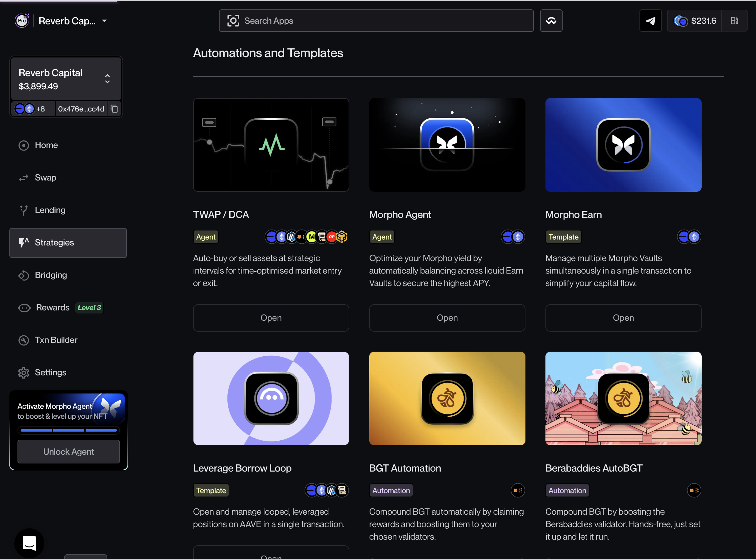
Task: Open the chat support bubble icon
Action: tap(29, 543)
